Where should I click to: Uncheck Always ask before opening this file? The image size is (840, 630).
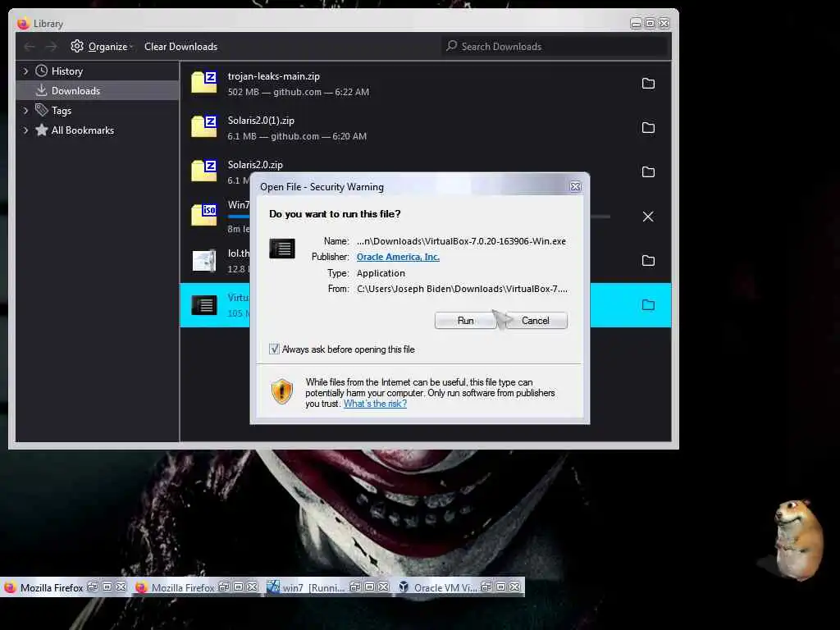tap(274, 349)
